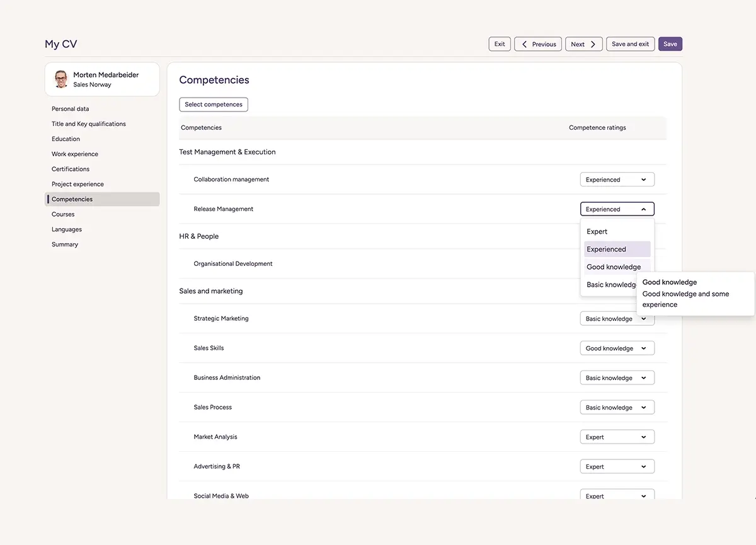Click Morten Medarbeider's profile photo
The image size is (756, 545).
pos(61,79)
